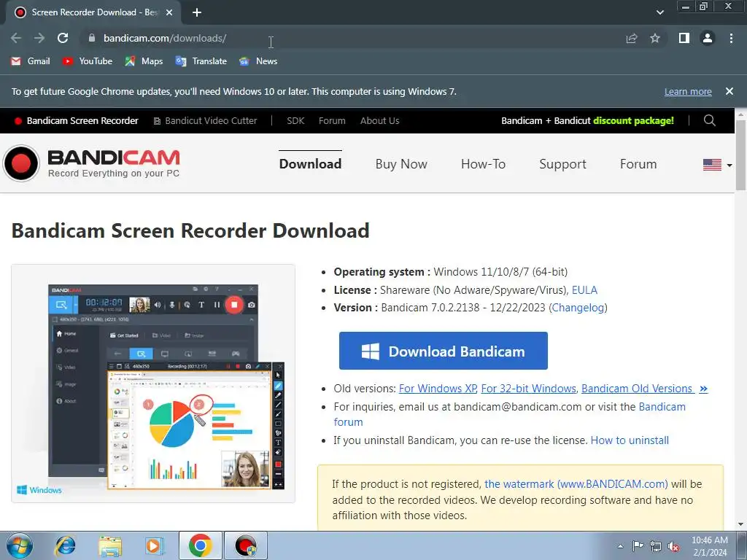Open the For 32-bit Windows link
The width and height of the screenshot is (747, 560).
(x=529, y=389)
